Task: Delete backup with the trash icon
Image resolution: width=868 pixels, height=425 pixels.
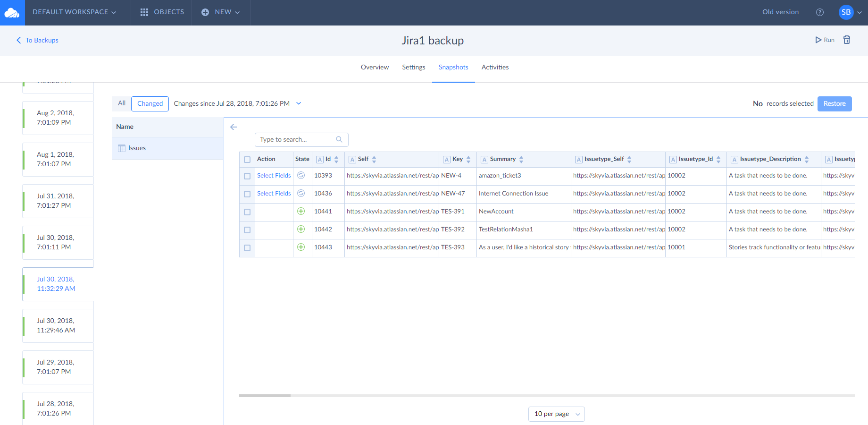Action: tap(847, 40)
